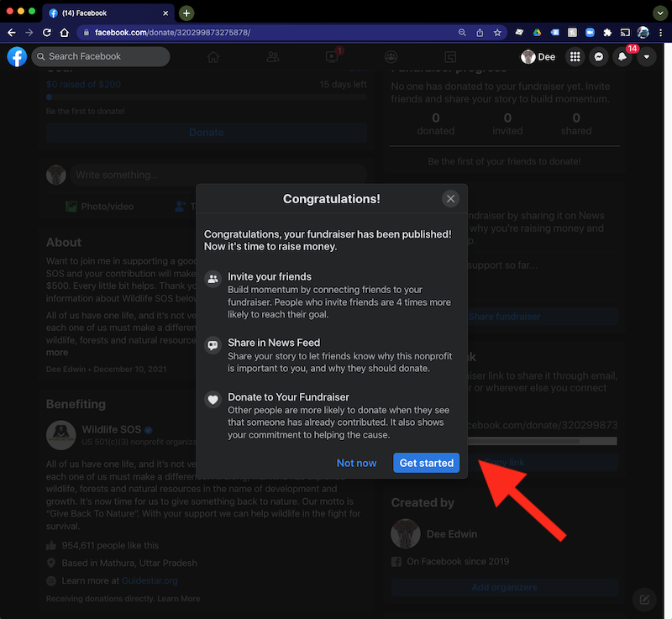Open the nine-dot Facebook menu grid
The width and height of the screenshot is (672, 619).
pyautogui.click(x=575, y=57)
